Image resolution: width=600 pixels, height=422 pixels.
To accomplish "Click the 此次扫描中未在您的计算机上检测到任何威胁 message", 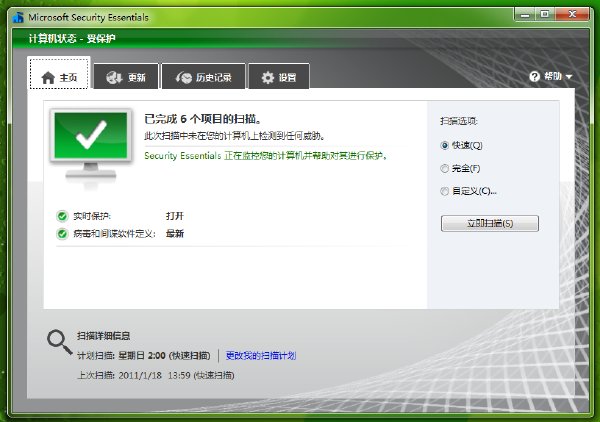I will [235, 136].
